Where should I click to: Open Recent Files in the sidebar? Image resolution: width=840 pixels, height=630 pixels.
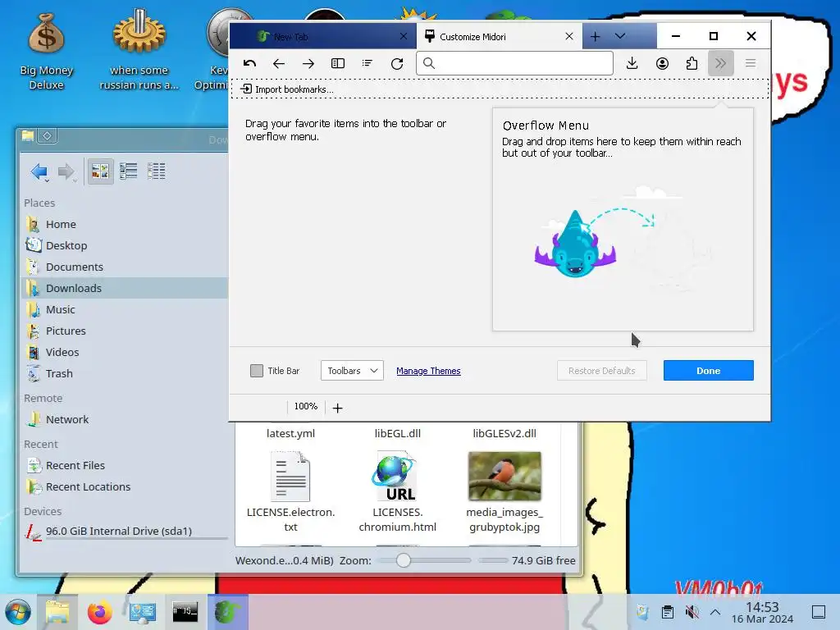[x=125, y=466]
